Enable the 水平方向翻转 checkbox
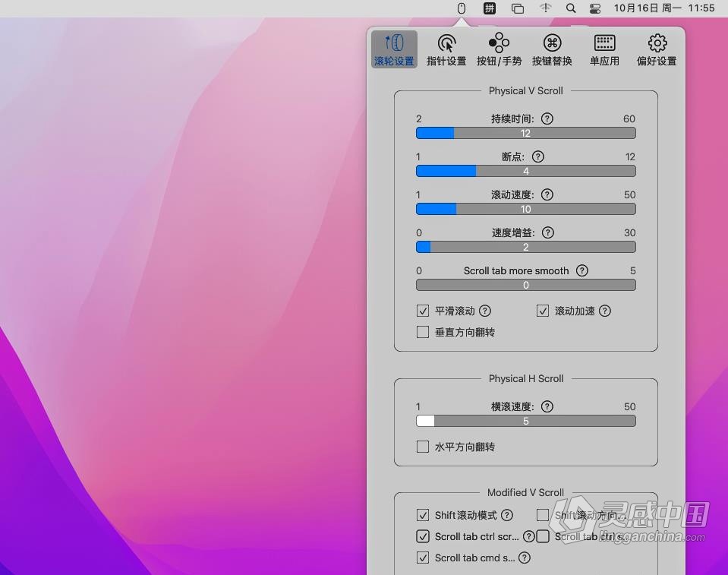 (x=423, y=447)
